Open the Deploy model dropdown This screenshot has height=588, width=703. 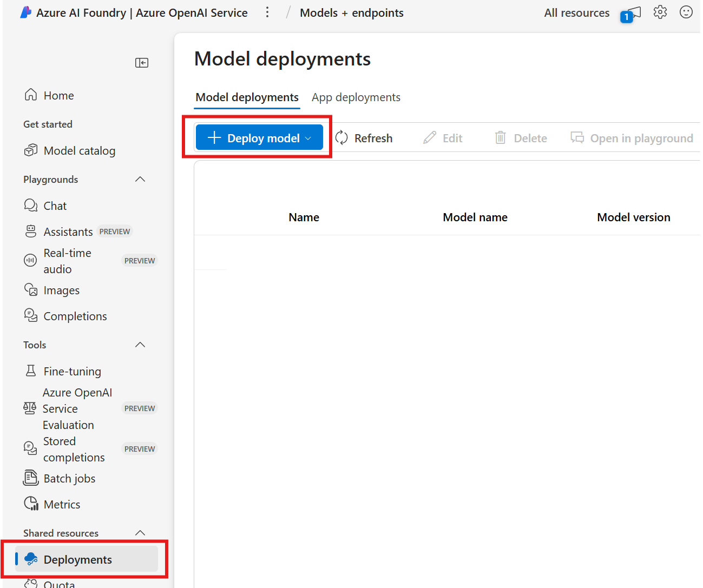pos(259,138)
